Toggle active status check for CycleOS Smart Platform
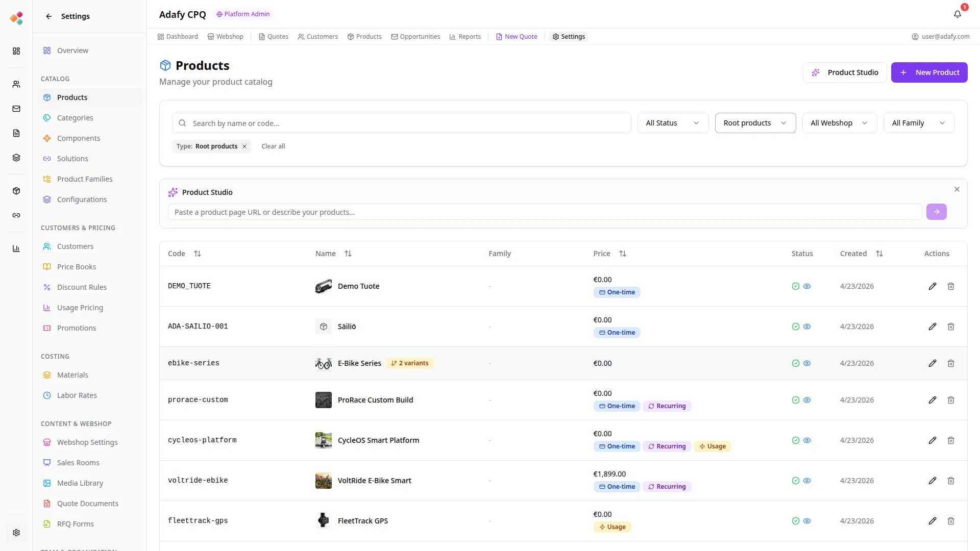 click(795, 440)
